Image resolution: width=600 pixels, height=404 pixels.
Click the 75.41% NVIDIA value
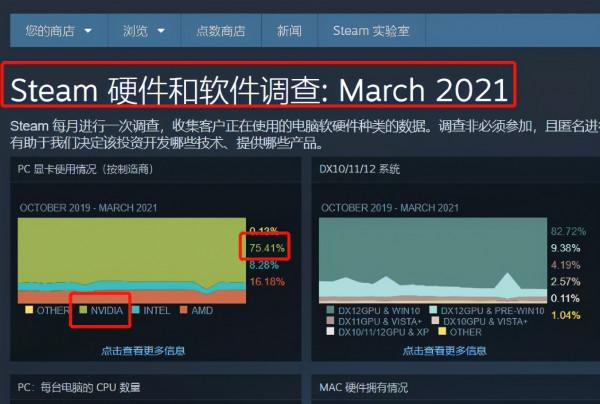(x=267, y=248)
